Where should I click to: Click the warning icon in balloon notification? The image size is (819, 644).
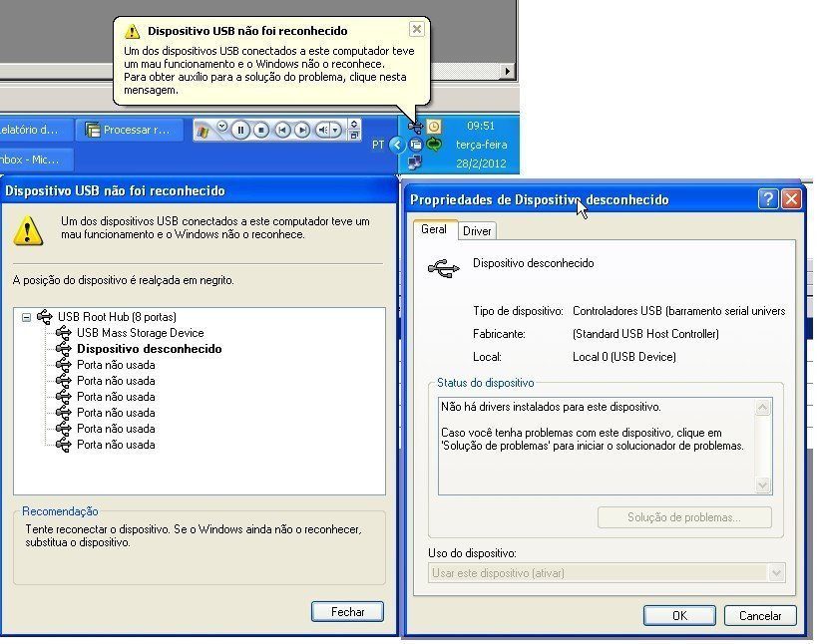pos(132,31)
